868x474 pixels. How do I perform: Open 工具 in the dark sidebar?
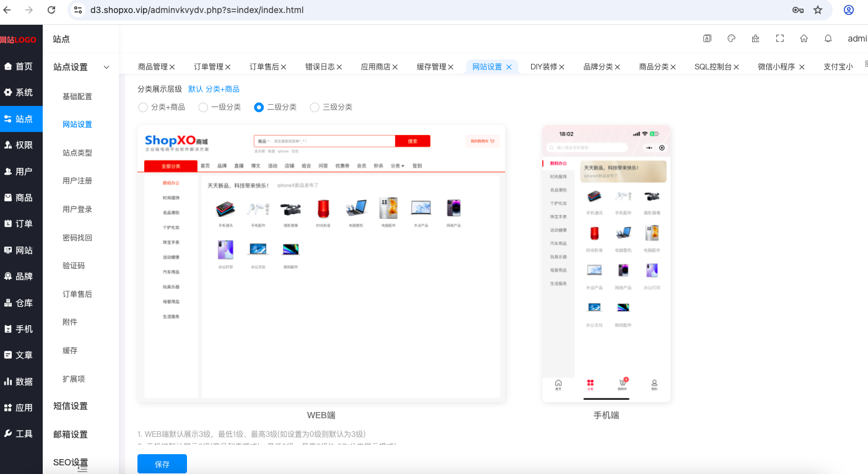pos(21,434)
